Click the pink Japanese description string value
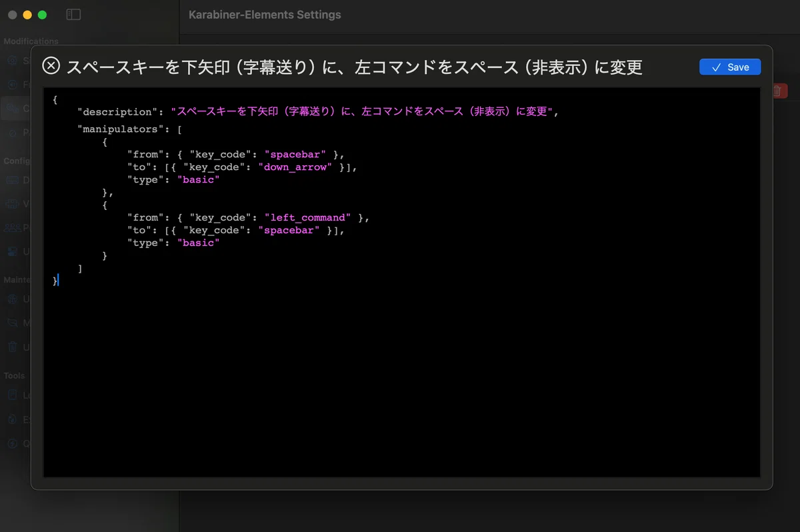Screen dimensions: 800x532 point(362,112)
